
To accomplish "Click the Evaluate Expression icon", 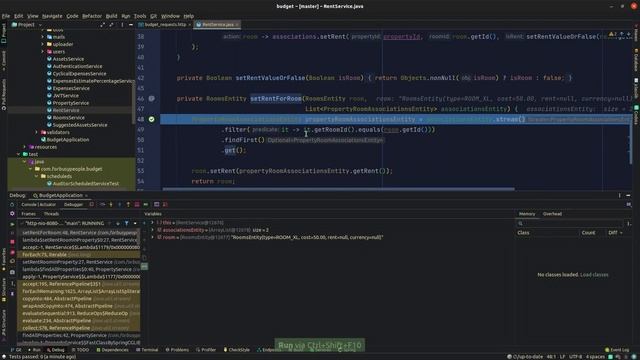I will (x=156, y=204).
